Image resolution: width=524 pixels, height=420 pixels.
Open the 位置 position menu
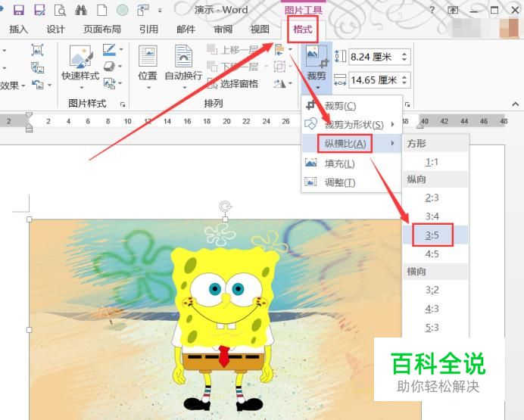pyautogui.click(x=148, y=67)
